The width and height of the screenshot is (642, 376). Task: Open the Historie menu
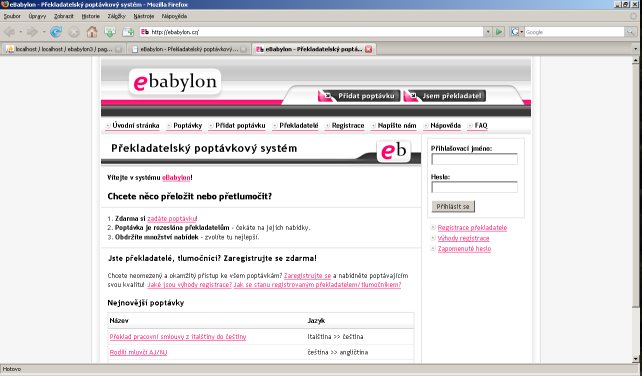tap(90, 16)
